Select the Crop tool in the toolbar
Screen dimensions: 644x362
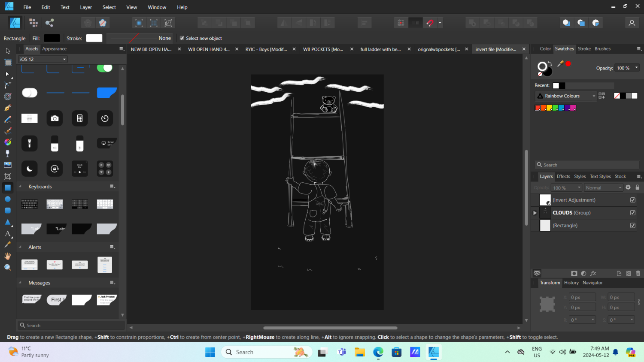tap(8, 176)
